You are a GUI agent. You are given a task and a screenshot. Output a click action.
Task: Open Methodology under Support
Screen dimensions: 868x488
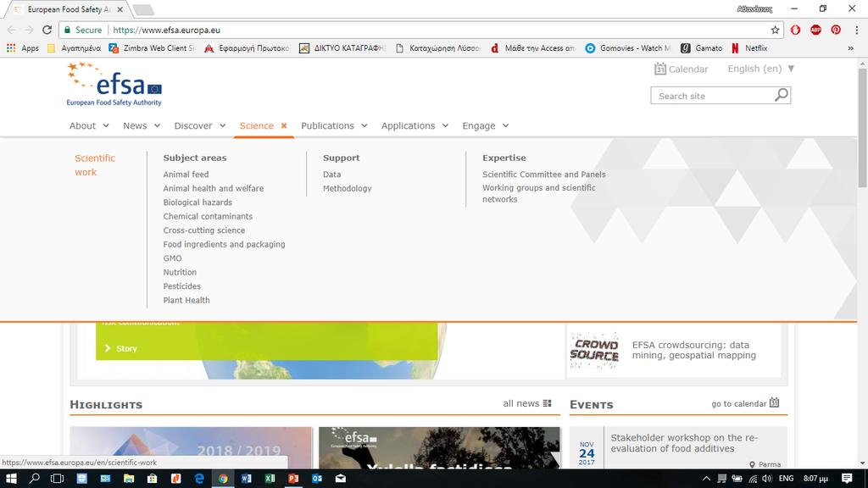347,188
